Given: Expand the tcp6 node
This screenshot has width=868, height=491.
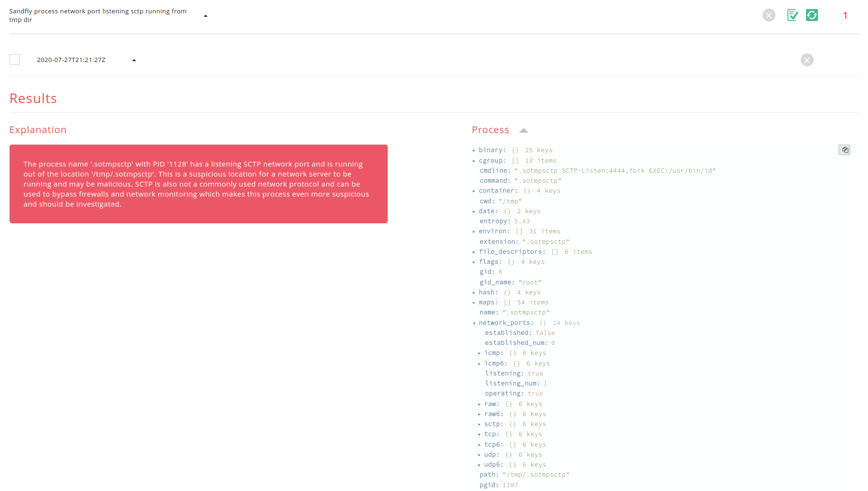Looking at the screenshot, I should (479, 445).
